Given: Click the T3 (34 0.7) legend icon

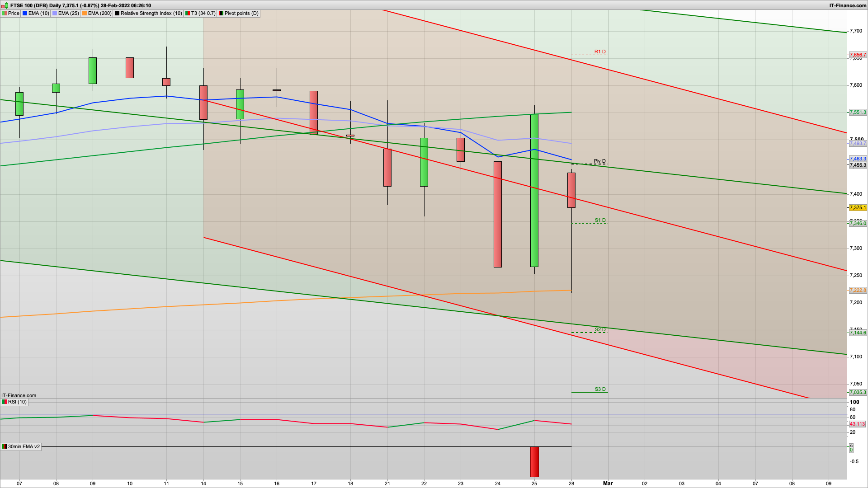Looking at the screenshot, I should point(188,13).
